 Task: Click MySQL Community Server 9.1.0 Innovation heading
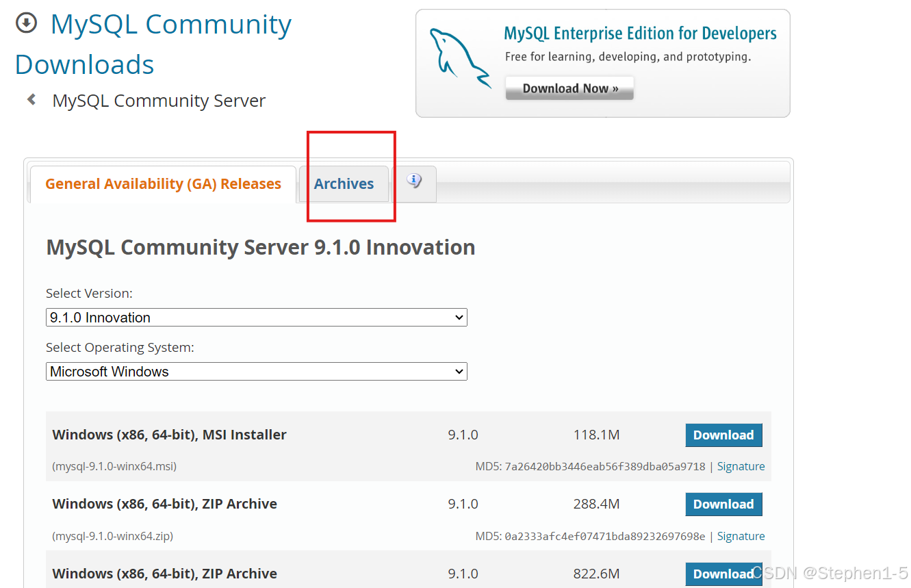[x=261, y=247]
